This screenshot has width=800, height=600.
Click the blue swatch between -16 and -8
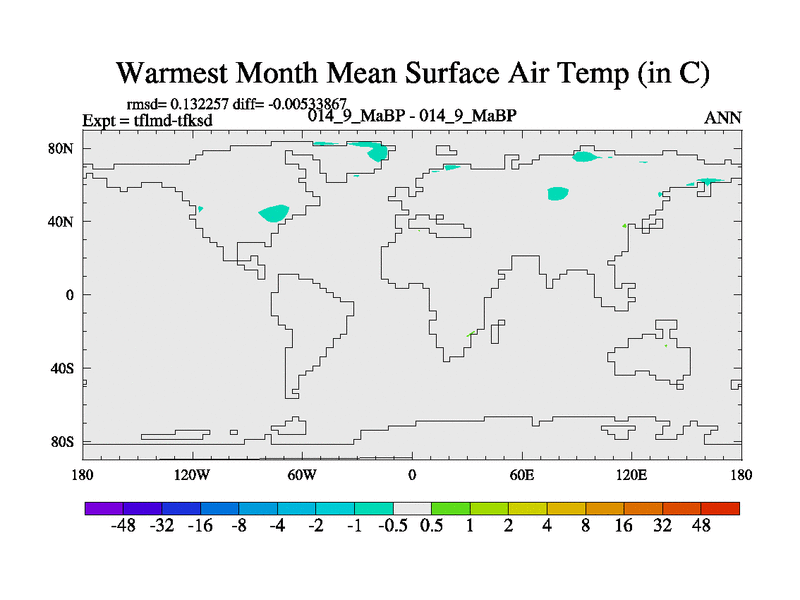tap(219, 508)
